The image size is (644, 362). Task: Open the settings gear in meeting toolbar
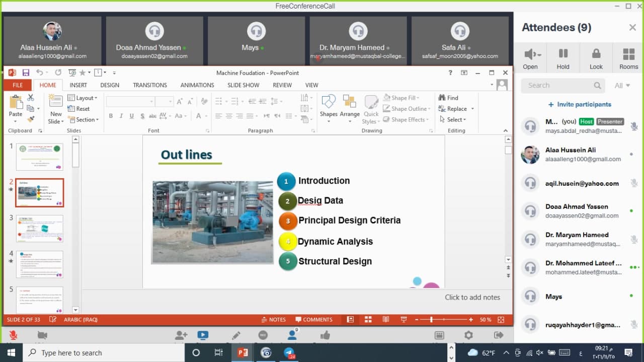point(468,335)
